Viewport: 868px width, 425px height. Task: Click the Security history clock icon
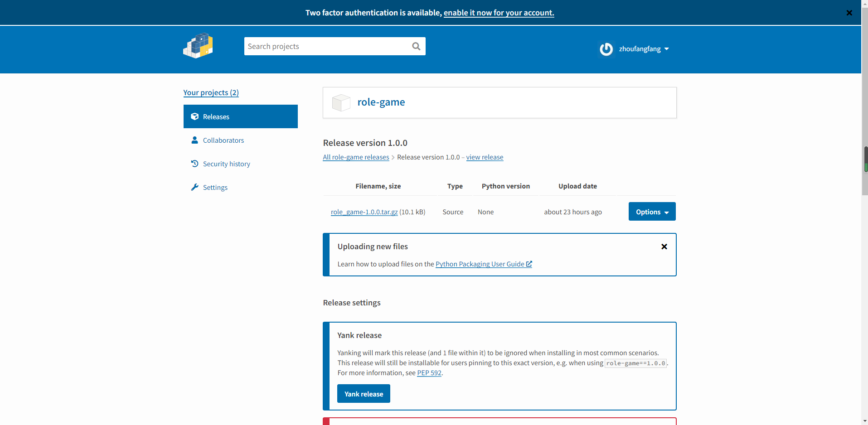pyautogui.click(x=195, y=164)
